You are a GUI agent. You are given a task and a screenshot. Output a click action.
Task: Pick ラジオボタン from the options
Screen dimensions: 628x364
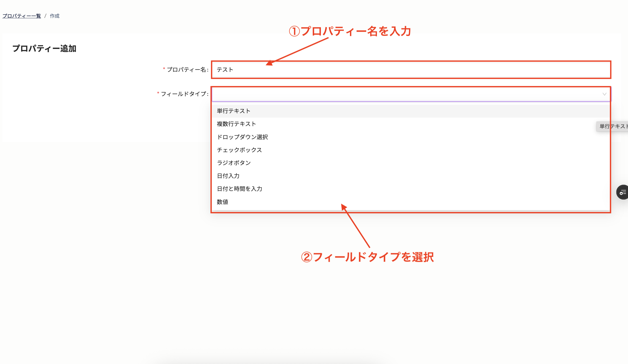pyautogui.click(x=234, y=163)
